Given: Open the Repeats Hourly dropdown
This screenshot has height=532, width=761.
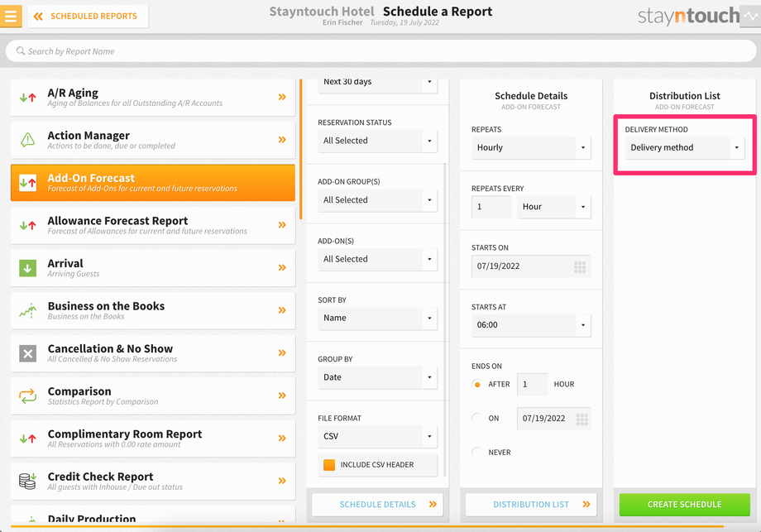Looking at the screenshot, I should coord(531,147).
